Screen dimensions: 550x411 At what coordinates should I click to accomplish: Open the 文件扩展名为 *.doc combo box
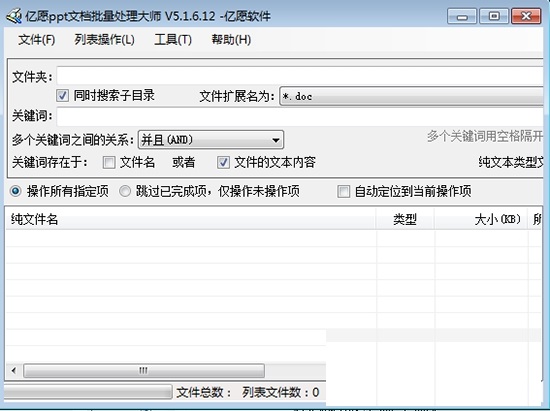pyautogui.click(x=411, y=96)
